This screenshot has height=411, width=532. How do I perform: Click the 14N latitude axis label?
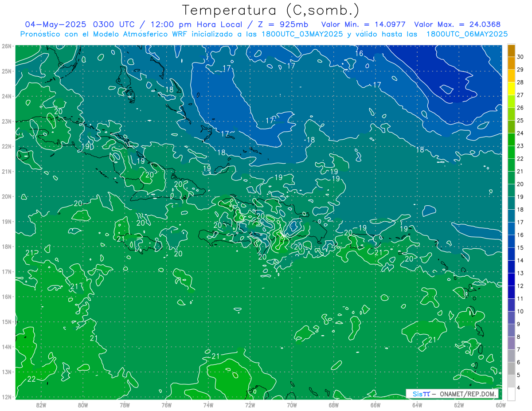click(6, 347)
